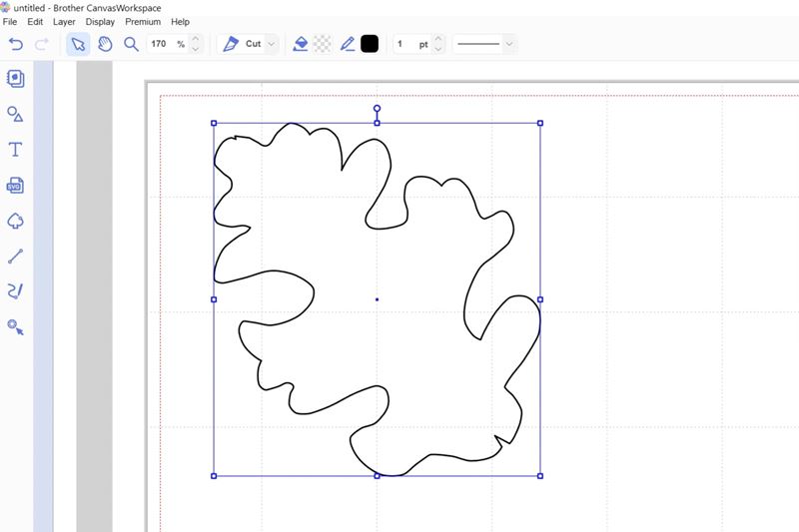The width and height of the screenshot is (799, 532).
Task: Open the Premium menu
Action: coord(143,21)
